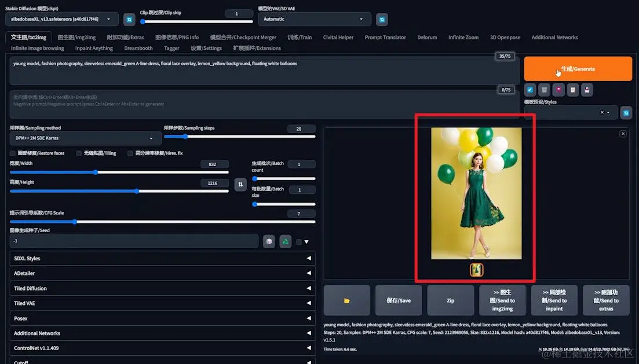Expand the Tiled Diffusion section
The width and height of the screenshot is (639, 364).
[162, 288]
